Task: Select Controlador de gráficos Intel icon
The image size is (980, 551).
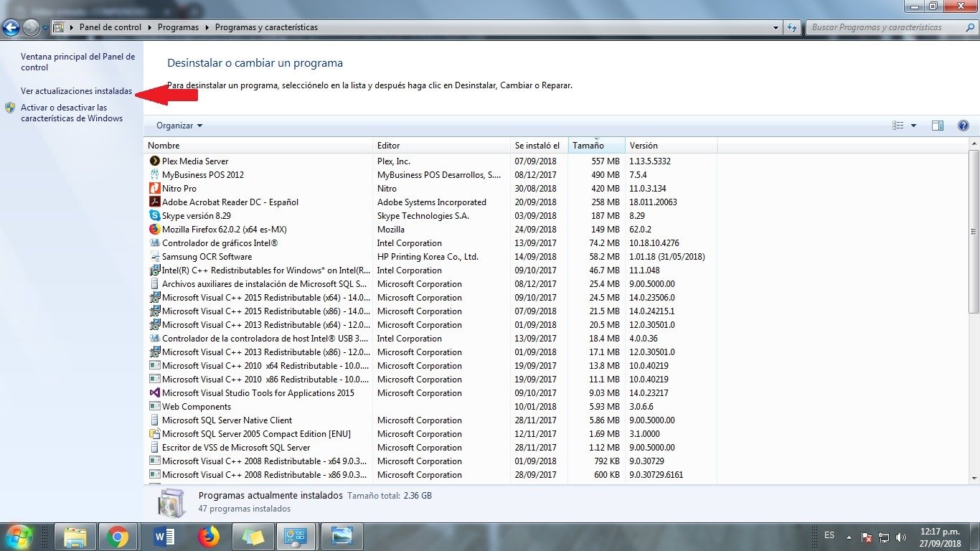Action: [x=155, y=243]
